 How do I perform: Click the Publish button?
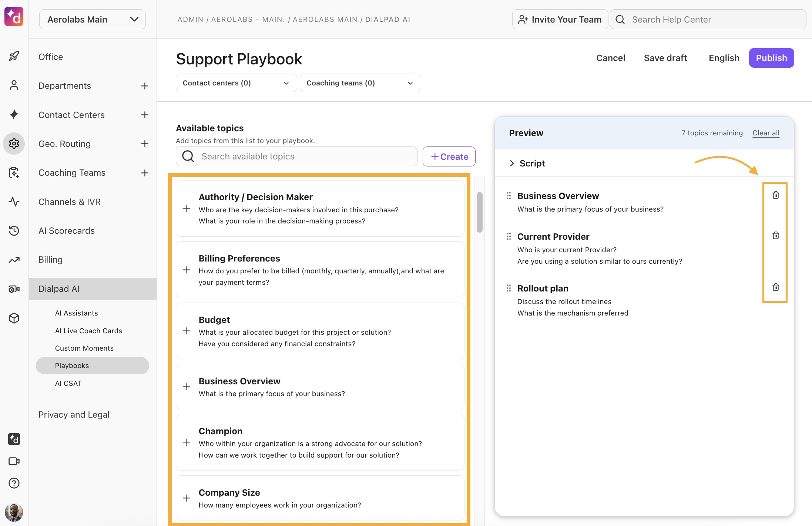(x=771, y=58)
